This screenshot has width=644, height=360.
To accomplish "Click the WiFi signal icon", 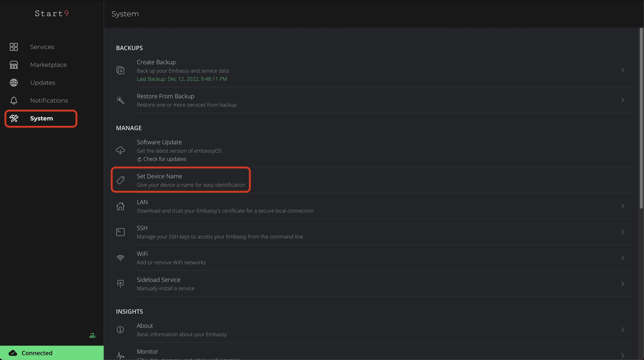I will click(x=120, y=258).
